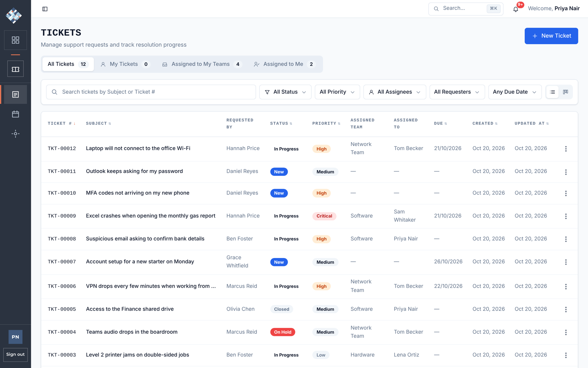Screen dimensions: 588x368
Task: Click requester Grace Whitfield
Action: point(237,262)
